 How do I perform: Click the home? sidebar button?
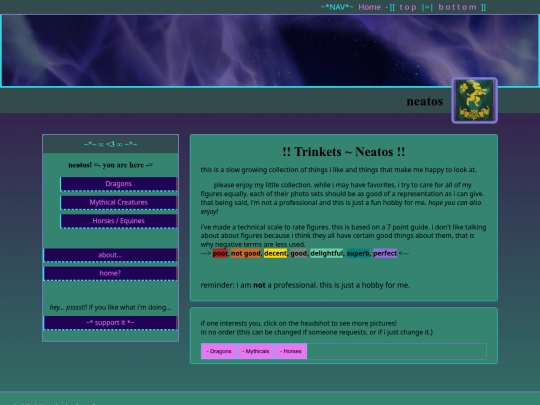(x=110, y=273)
